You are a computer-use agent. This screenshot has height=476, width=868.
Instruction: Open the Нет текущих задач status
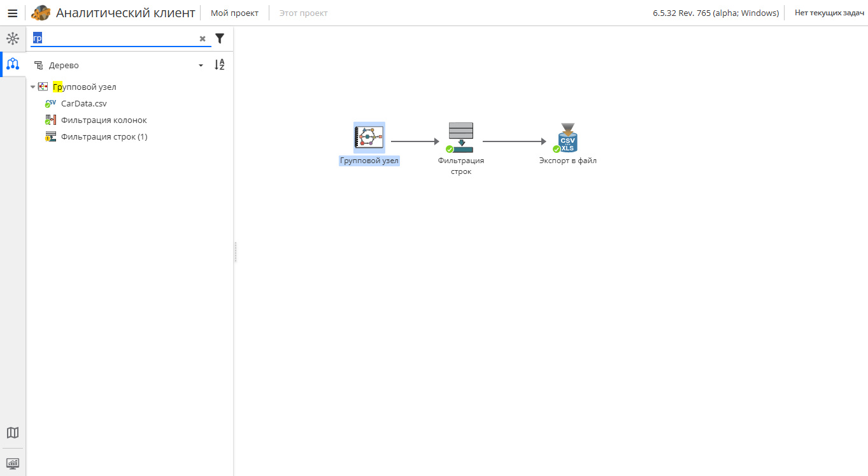tap(829, 13)
